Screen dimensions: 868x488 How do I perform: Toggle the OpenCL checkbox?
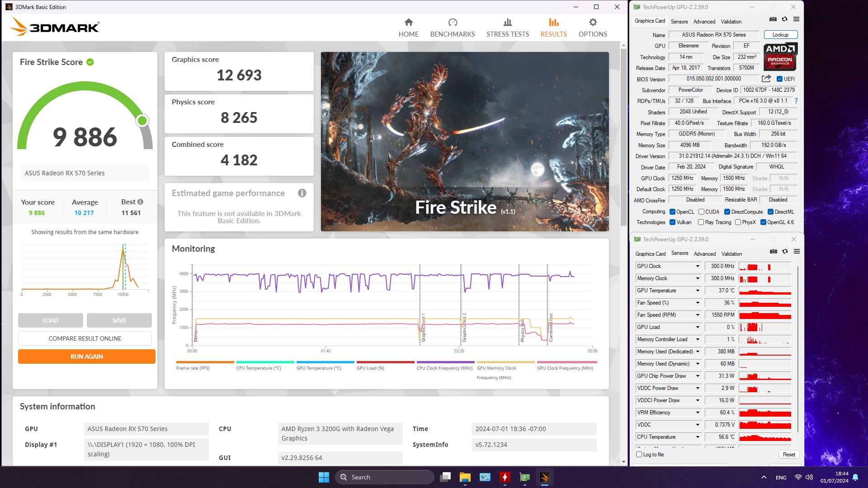672,212
